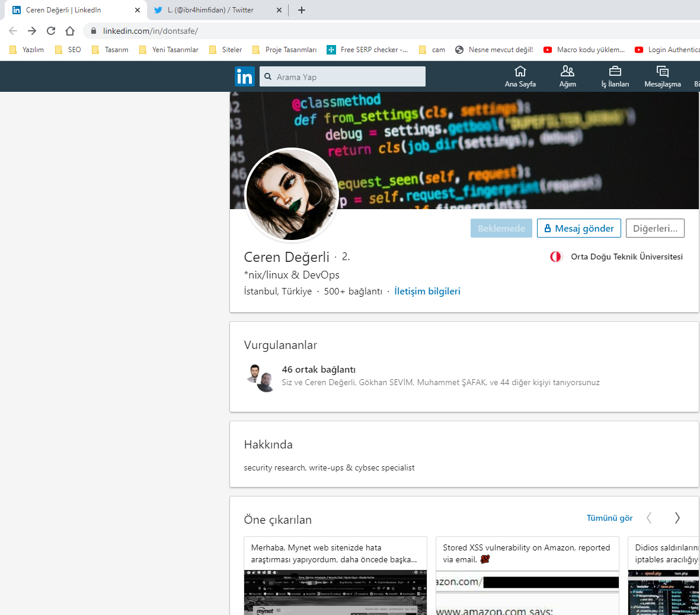Open 46 ortak bağlantı mutual connections

318,370
